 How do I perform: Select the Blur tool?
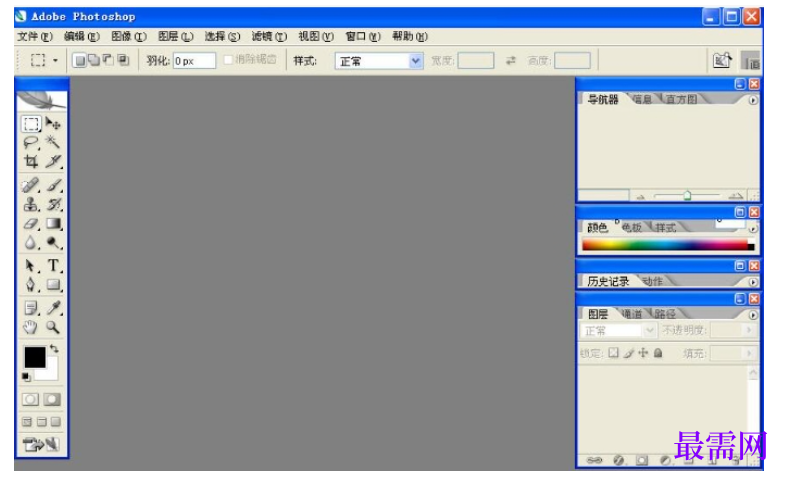[x=31, y=243]
